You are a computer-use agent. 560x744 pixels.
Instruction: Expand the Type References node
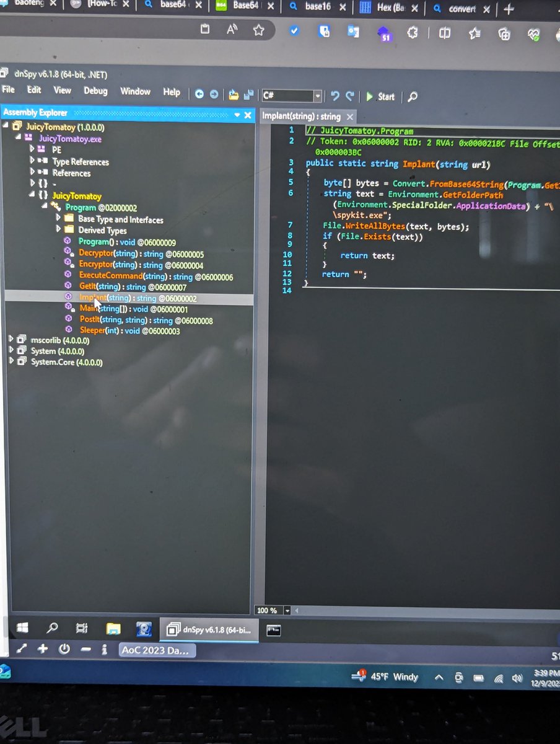(32, 161)
